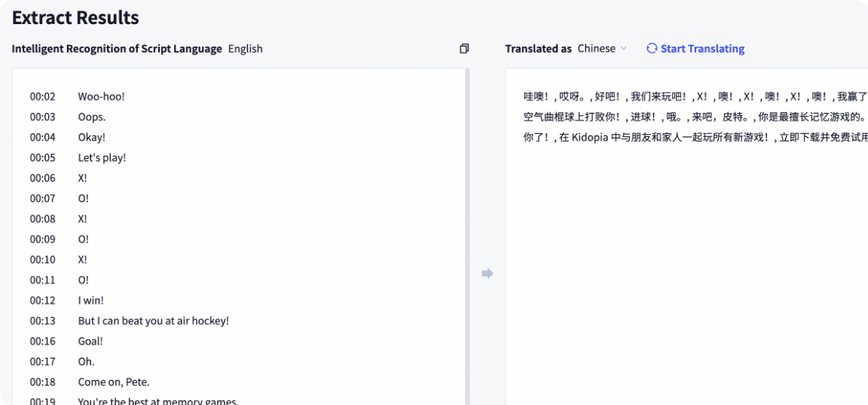Select the "Oops." subtitle line
Image resolution: width=868 pixels, height=405 pixels.
click(x=92, y=117)
